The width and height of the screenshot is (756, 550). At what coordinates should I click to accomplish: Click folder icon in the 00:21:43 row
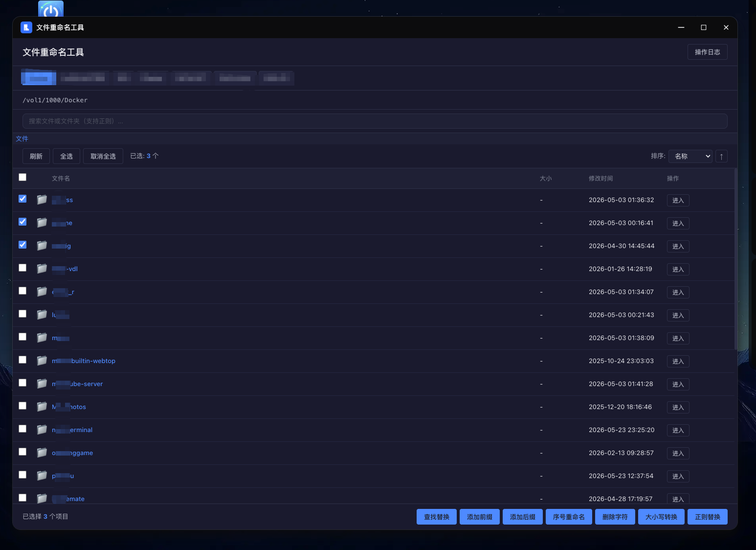(x=42, y=315)
